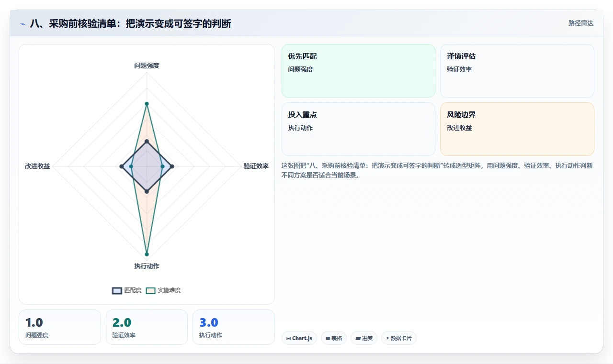Click the 表格 tag chip
This screenshot has width=613, height=364.
pos(334,338)
